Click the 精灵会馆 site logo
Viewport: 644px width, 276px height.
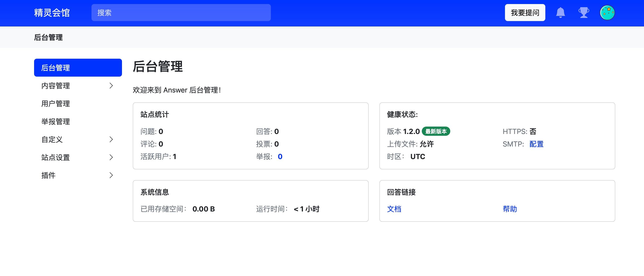pyautogui.click(x=52, y=13)
